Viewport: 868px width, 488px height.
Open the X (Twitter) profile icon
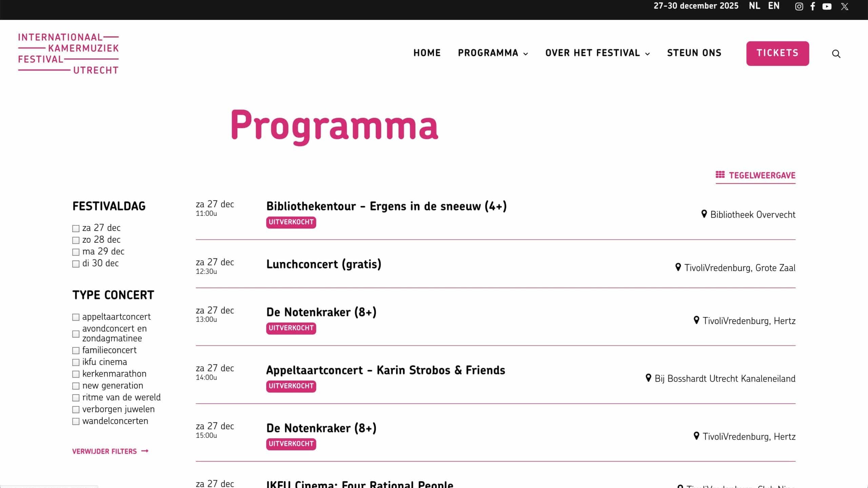coord(844,6)
